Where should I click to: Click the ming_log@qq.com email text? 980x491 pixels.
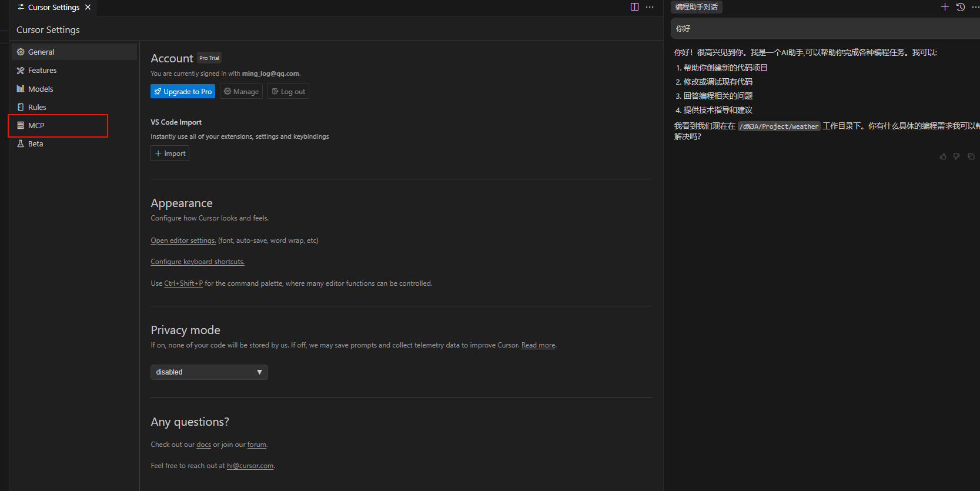[x=270, y=74]
